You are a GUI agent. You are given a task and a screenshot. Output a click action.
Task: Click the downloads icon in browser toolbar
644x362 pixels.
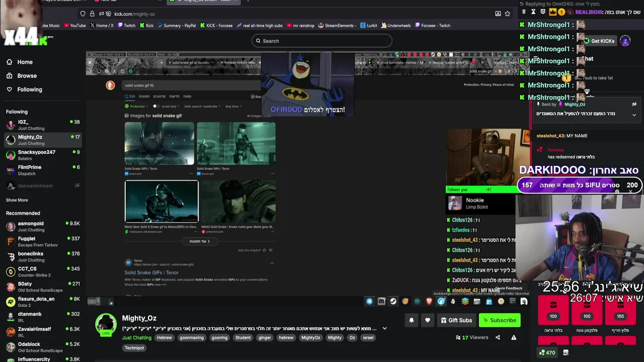[x=498, y=14]
